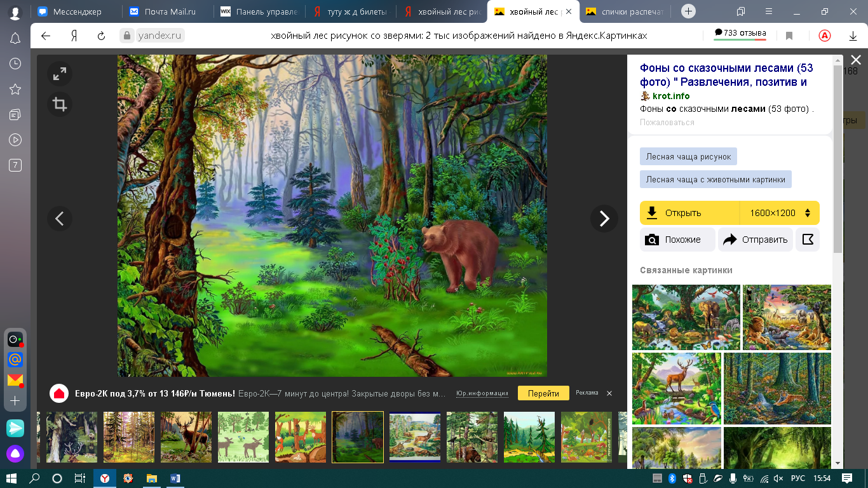The image size is (868, 488).
Task: Close the advertisement banner
Action: [x=609, y=393]
